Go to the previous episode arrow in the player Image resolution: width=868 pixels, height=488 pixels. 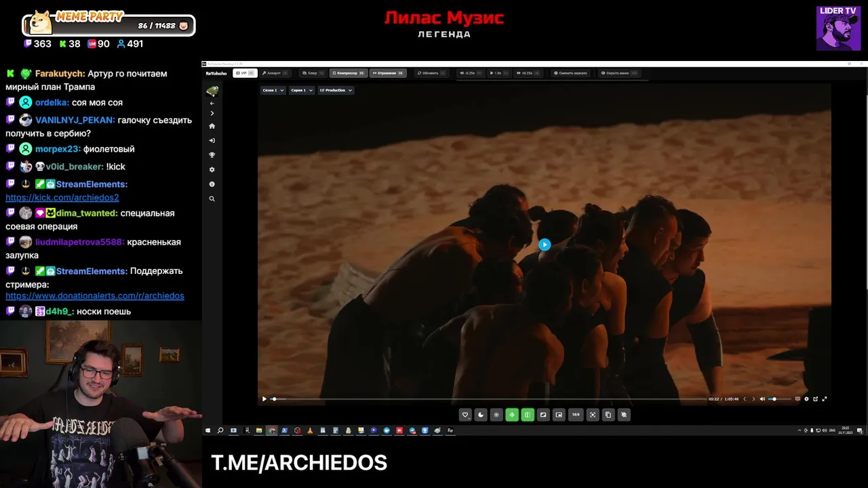pyautogui.click(x=745, y=399)
